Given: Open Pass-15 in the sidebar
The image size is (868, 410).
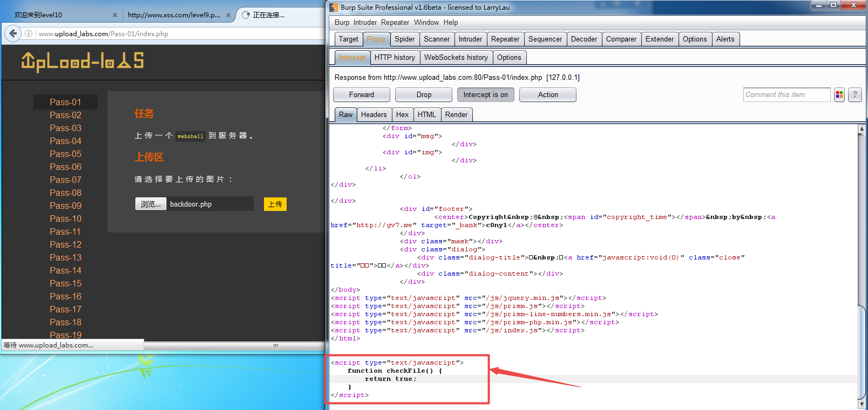Looking at the screenshot, I should point(65,283).
